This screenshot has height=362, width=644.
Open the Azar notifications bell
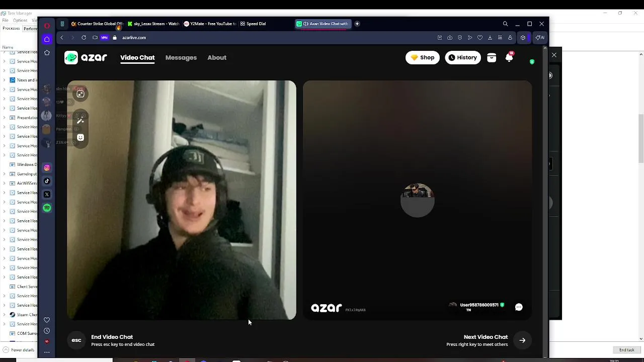coord(509,57)
